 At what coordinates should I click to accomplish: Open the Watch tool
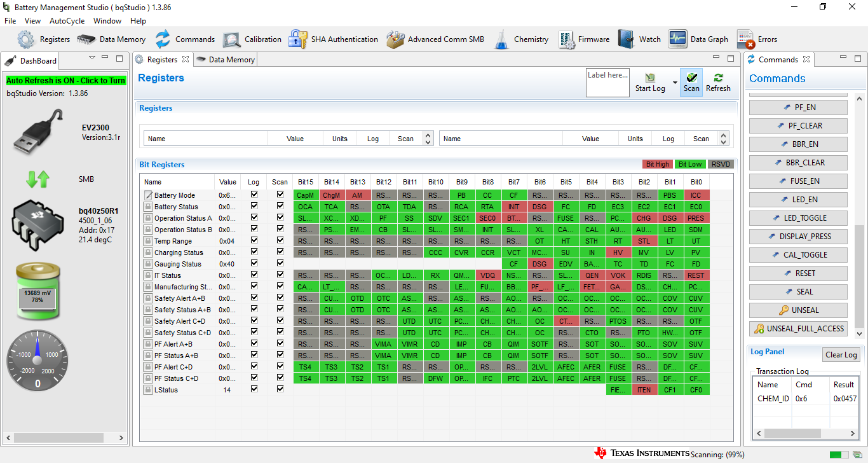point(640,39)
